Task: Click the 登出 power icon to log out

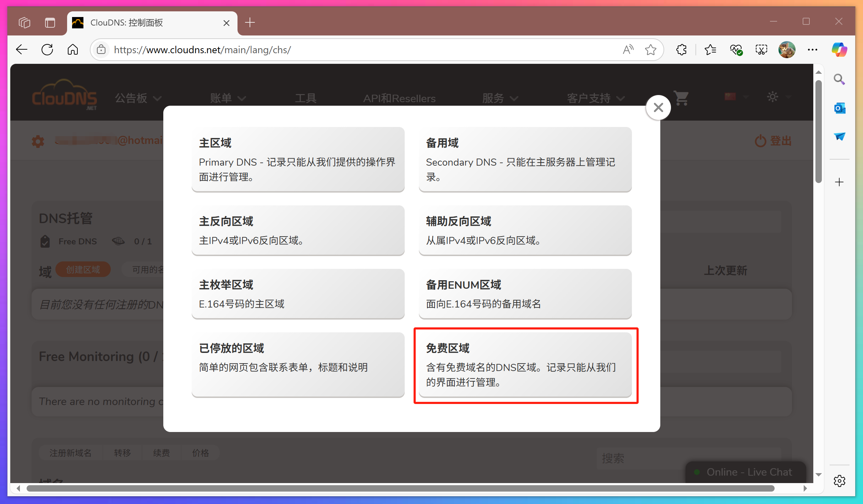Action: pyautogui.click(x=760, y=140)
